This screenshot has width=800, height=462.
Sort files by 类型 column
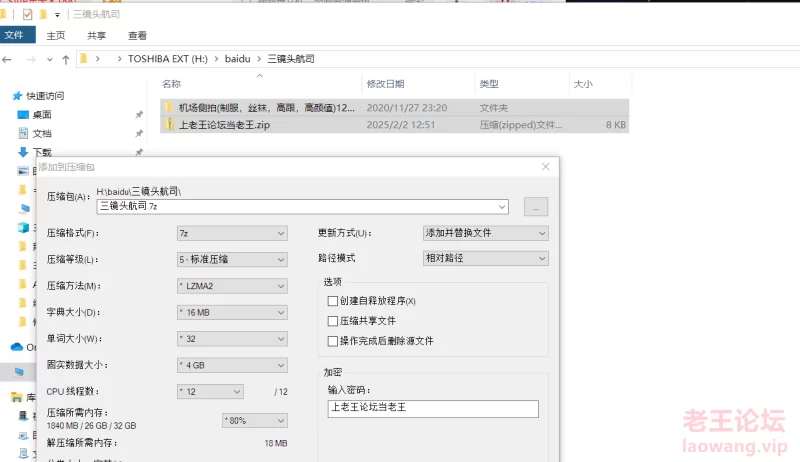[x=489, y=84]
